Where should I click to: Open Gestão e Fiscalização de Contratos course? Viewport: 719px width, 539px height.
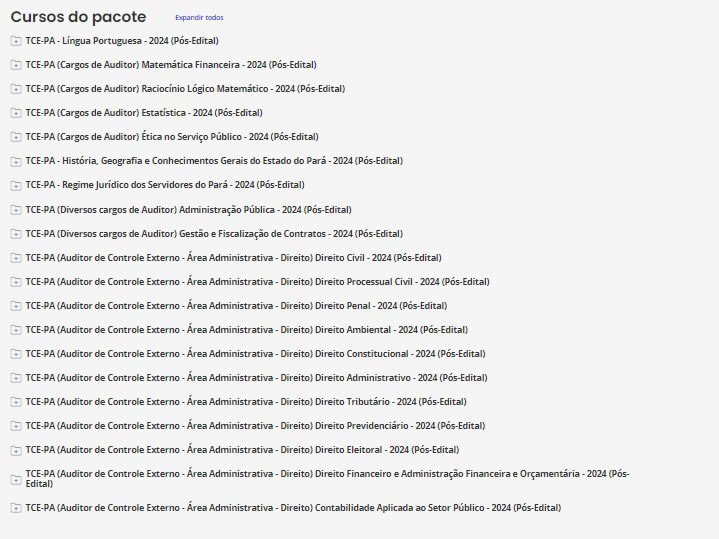(213, 234)
